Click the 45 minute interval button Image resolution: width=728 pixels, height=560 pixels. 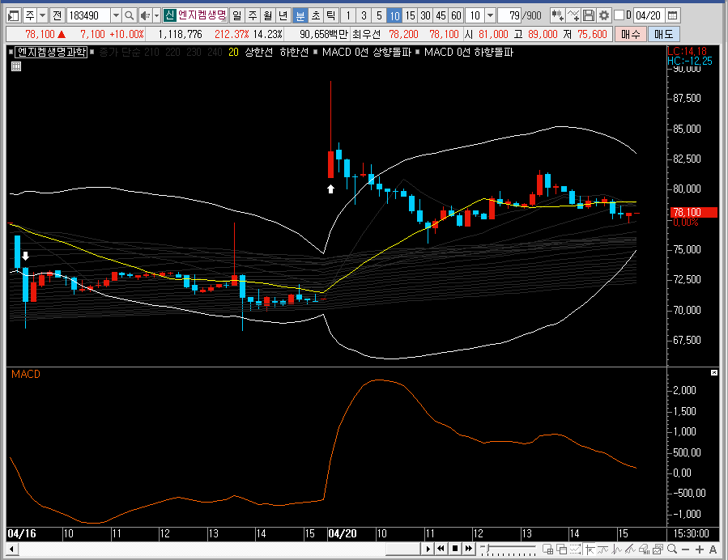coord(441,15)
